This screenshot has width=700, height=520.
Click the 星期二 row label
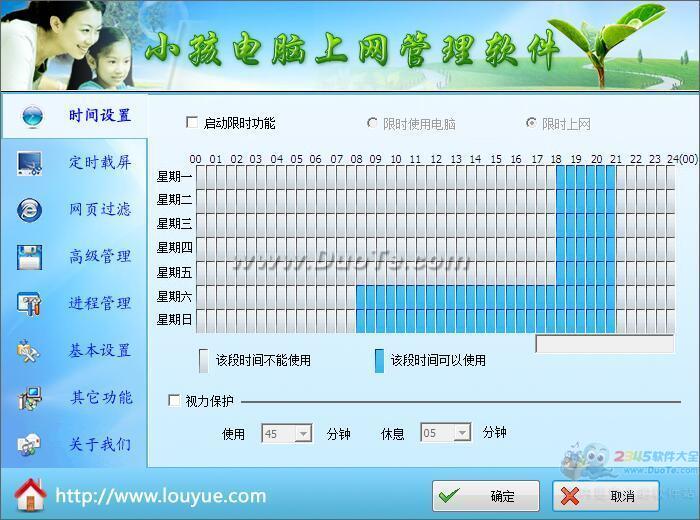(x=174, y=200)
